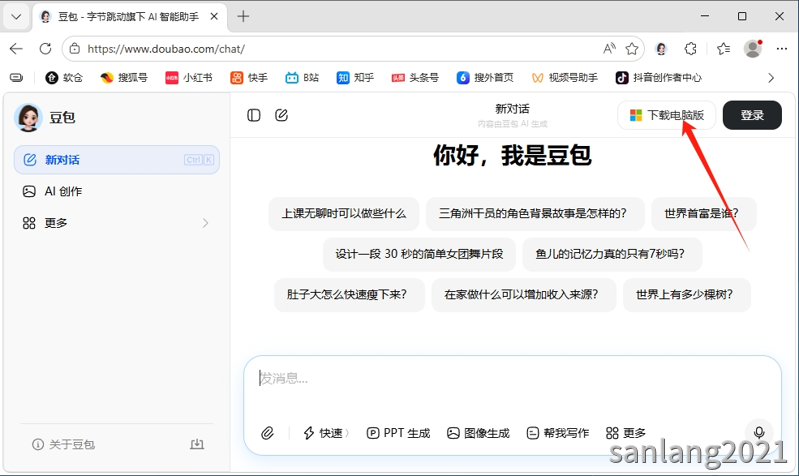Choose suggestion 设计一段 30 秒的简单女团舞片段
The width and height of the screenshot is (799, 476).
click(419, 254)
